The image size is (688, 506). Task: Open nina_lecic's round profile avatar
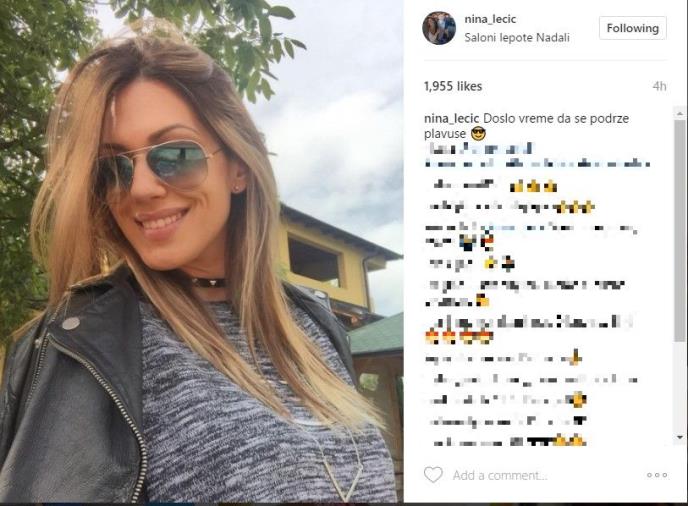tap(439, 28)
